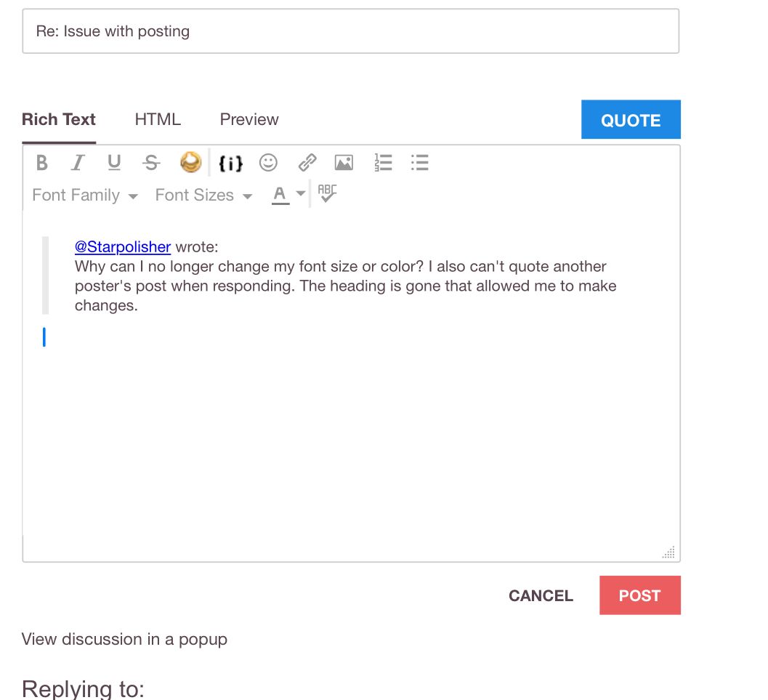
Task: Run the ABC spell checker
Action: pyautogui.click(x=328, y=193)
